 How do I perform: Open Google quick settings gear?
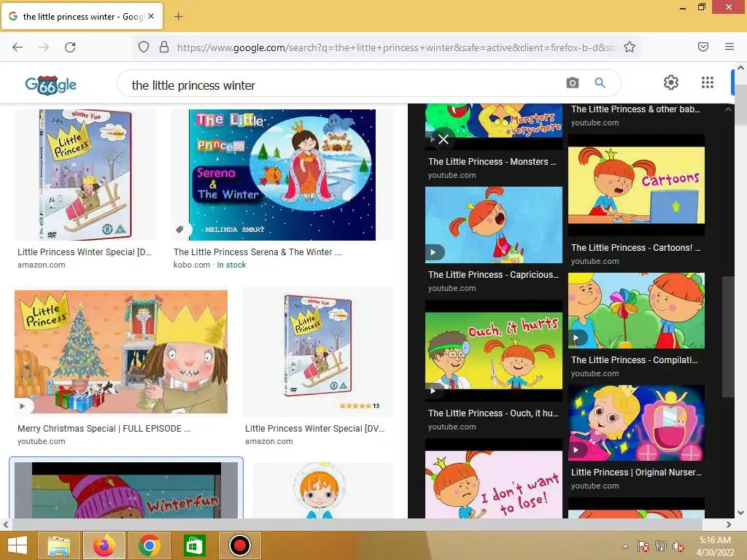(x=671, y=82)
